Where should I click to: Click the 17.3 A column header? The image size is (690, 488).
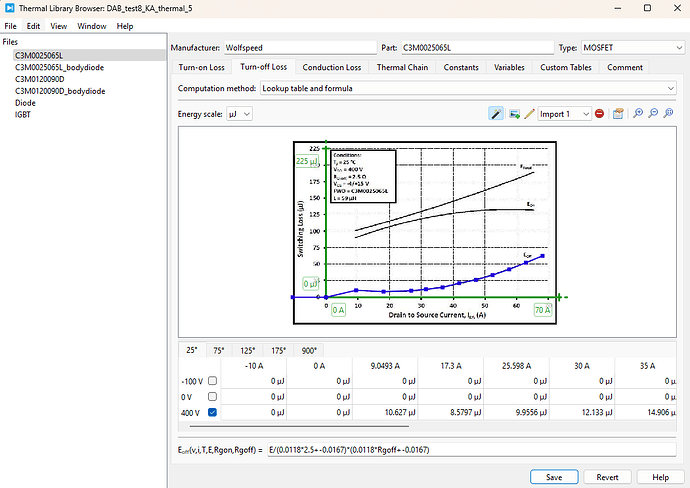[451, 366]
